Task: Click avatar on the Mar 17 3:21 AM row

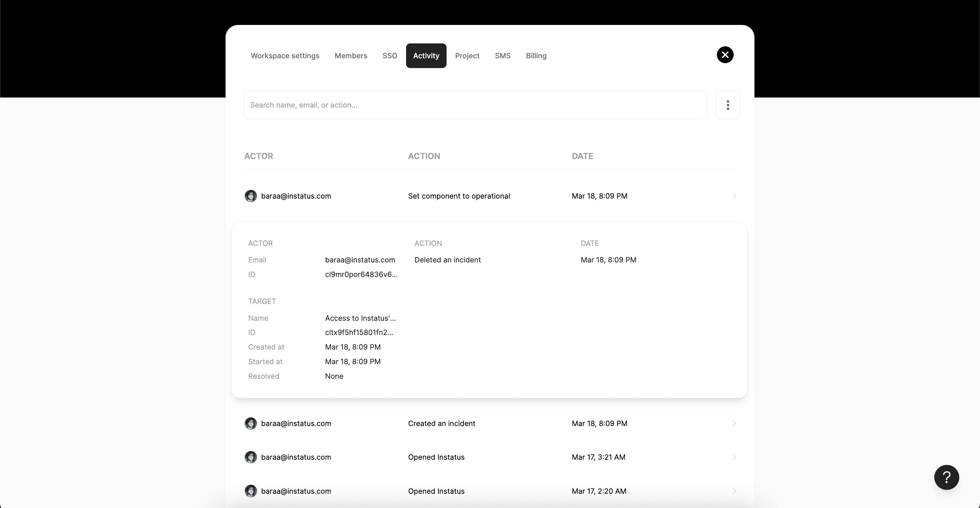Action: 250,457
